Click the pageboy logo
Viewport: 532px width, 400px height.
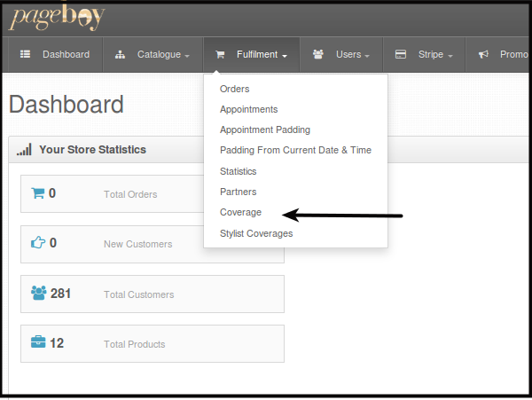point(57,17)
